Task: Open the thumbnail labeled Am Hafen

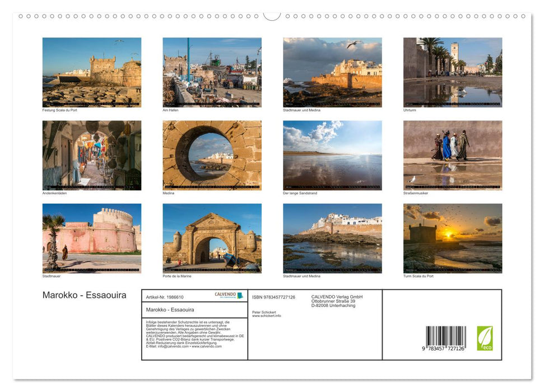Action: click(x=212, y=71)
